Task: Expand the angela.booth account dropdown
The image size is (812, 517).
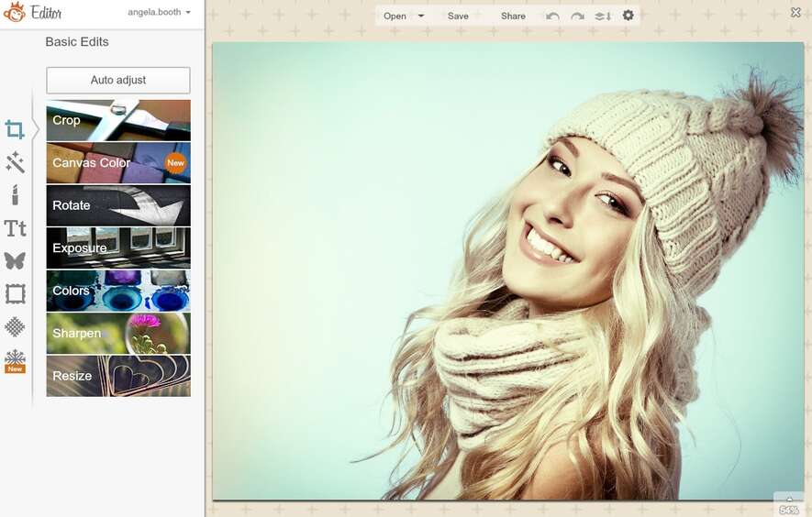Action: (161, 13)
